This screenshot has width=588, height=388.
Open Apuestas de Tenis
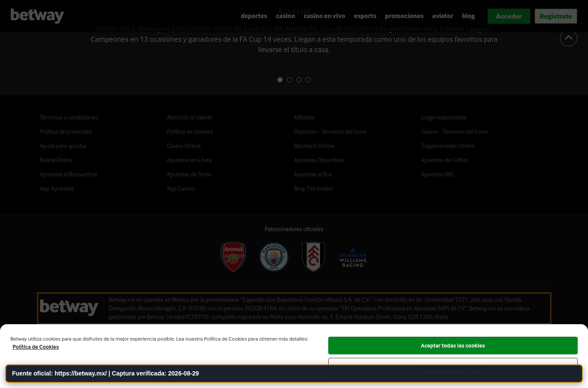(189, 174)
